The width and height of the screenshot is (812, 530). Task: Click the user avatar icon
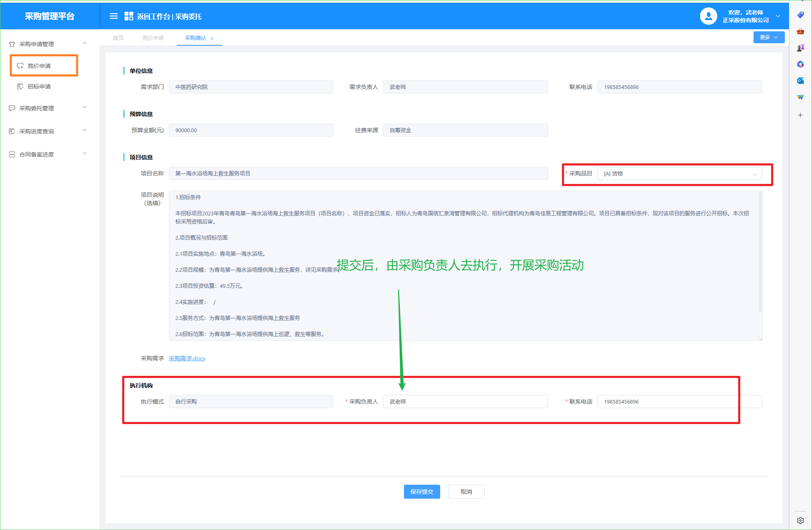(x=708, y=16)
